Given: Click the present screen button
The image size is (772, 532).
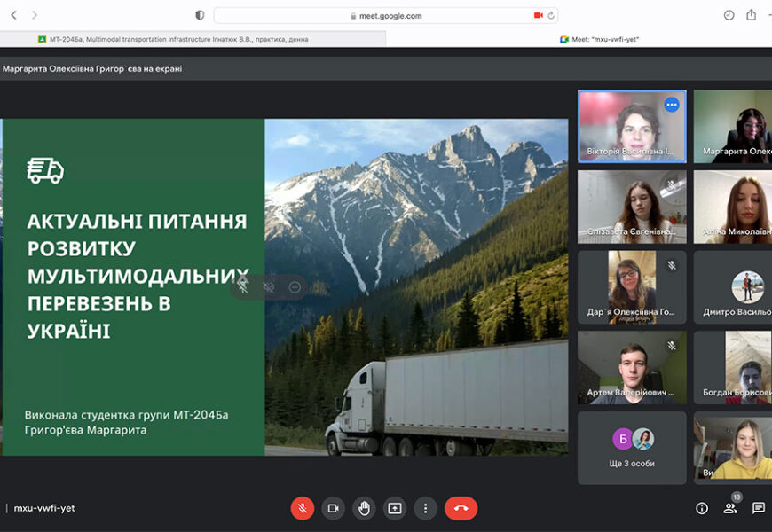Looking at the screenshot, I should [x=395, y=508].
